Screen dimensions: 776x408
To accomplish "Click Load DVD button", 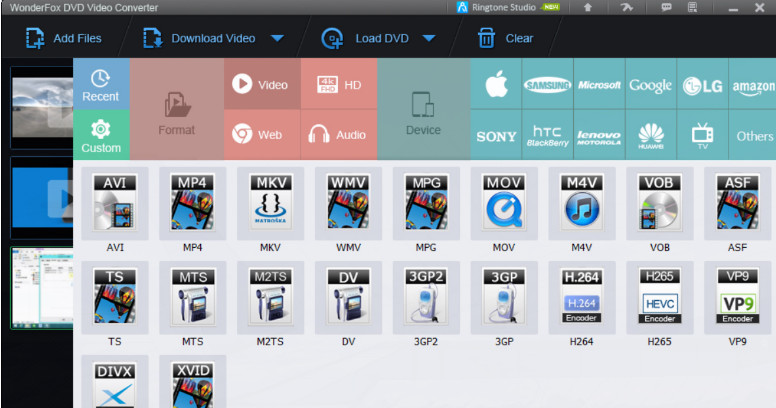I will (365, 38).
